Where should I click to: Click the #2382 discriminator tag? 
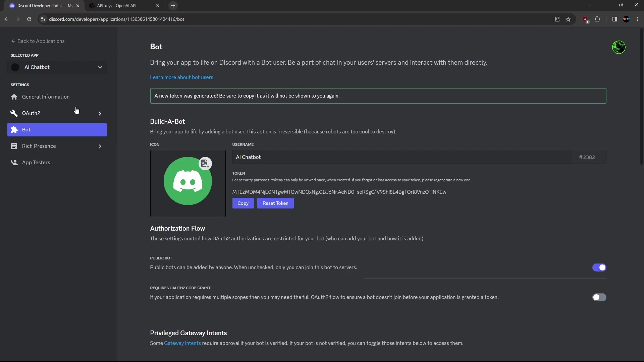(587, 157)
